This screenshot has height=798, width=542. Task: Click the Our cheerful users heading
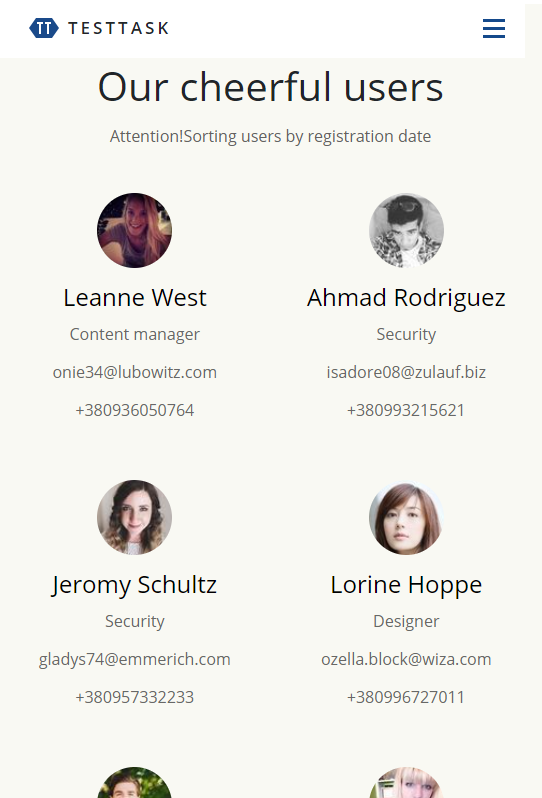(x=271, y=87)
